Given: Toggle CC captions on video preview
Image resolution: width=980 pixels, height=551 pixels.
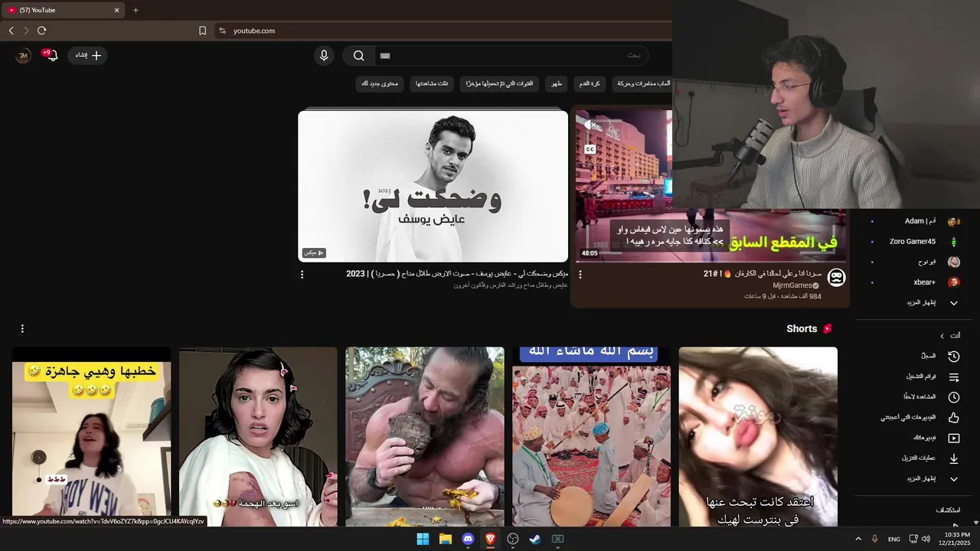Looking at the screenshot, I should click(x=590, y=149).
